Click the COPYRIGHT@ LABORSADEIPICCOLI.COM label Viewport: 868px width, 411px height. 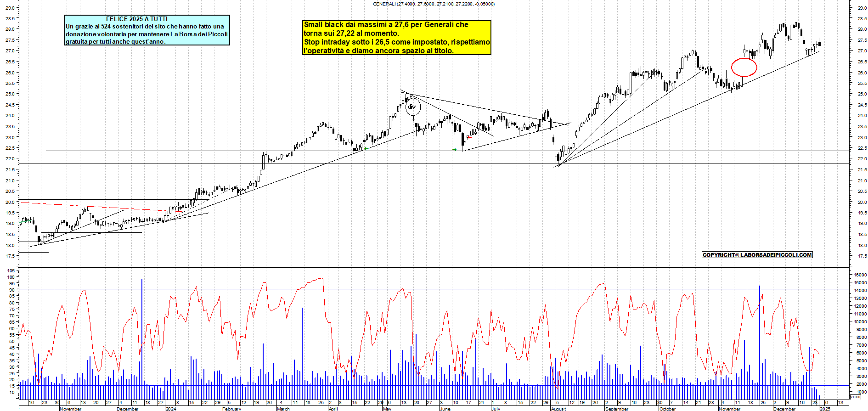click(x=757, y=255)
